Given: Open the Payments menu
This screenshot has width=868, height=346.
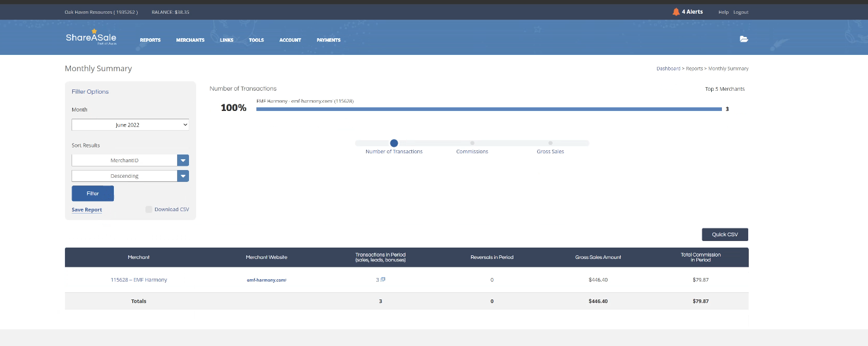Looking at the screenshot, I should (328, 40).
